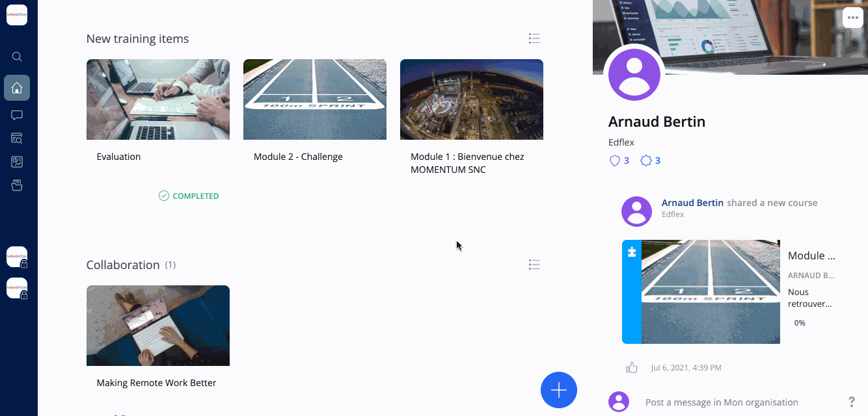Click the blue plus add button
The width and height of the screenshot is (868, 416).
click(559, 390)
